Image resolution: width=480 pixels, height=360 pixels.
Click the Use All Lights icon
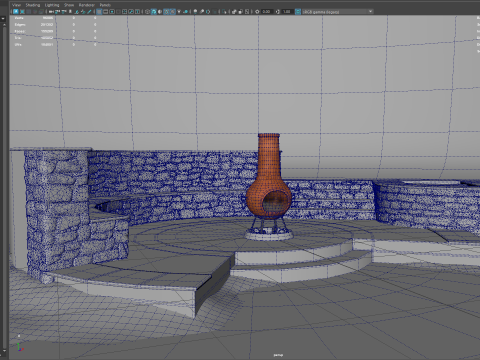(x=179, y=12)
